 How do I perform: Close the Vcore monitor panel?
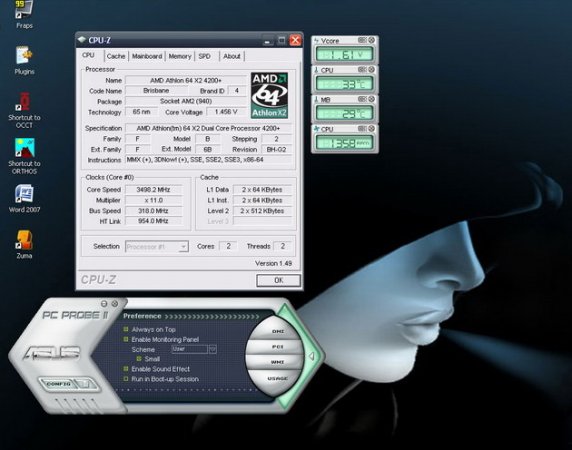[x=371, y=40]
